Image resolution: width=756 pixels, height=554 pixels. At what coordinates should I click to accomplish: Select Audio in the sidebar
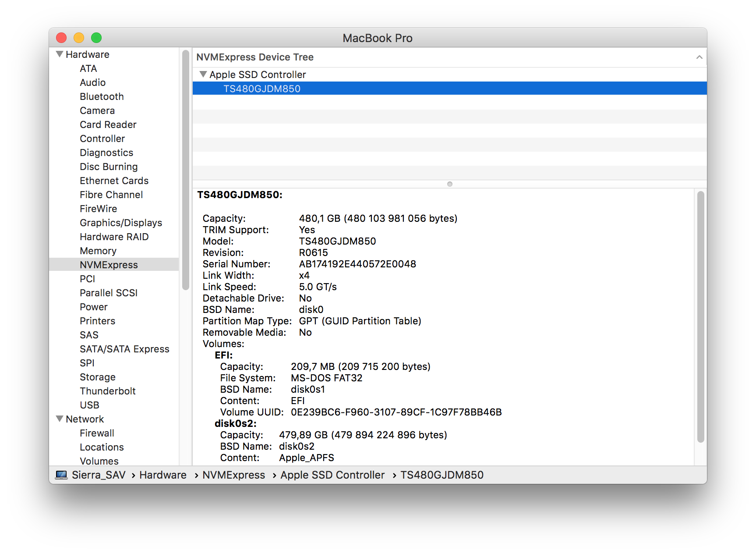[93, 83]
